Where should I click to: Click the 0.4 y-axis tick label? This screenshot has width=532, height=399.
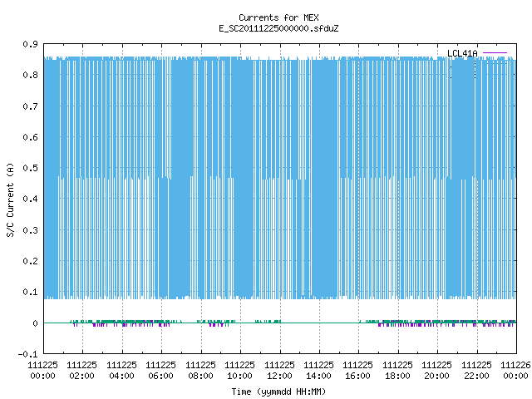(30, 199)
